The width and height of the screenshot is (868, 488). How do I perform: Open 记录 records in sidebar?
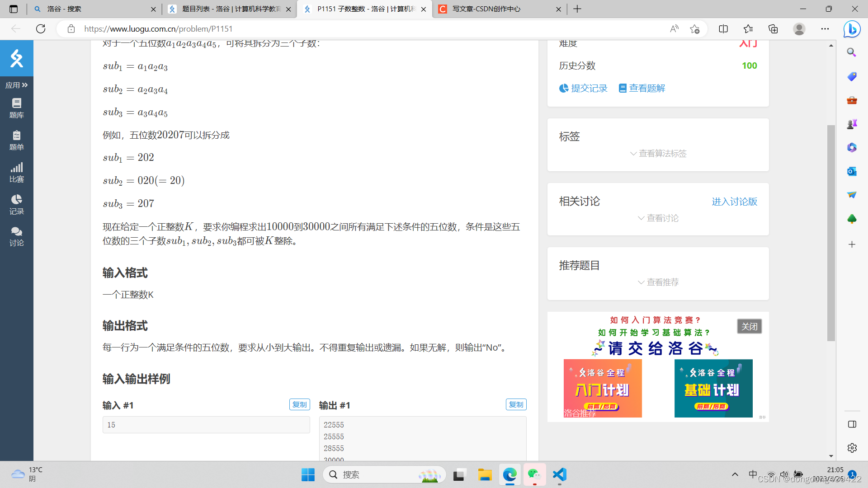(x=17, y=205)
